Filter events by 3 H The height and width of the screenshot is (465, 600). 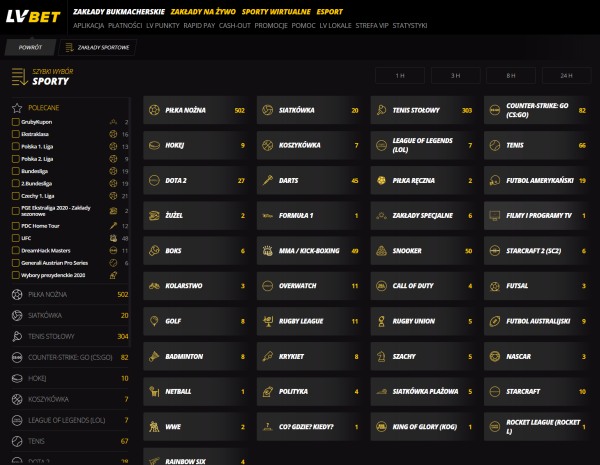coord(455,76)
